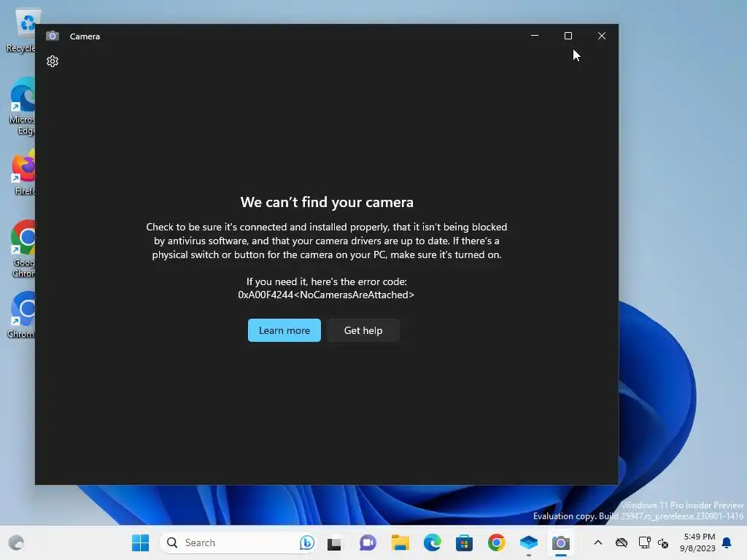Launch Microsoft Edge from taskbar

[432, 542]
